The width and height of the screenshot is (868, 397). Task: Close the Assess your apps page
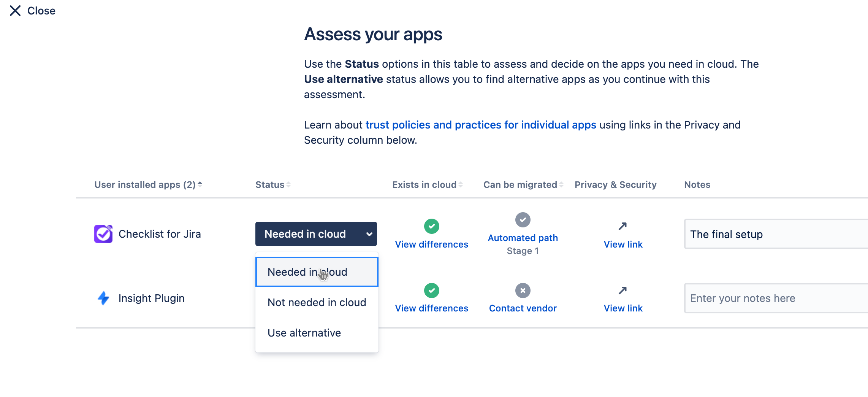tap(32, 11)
